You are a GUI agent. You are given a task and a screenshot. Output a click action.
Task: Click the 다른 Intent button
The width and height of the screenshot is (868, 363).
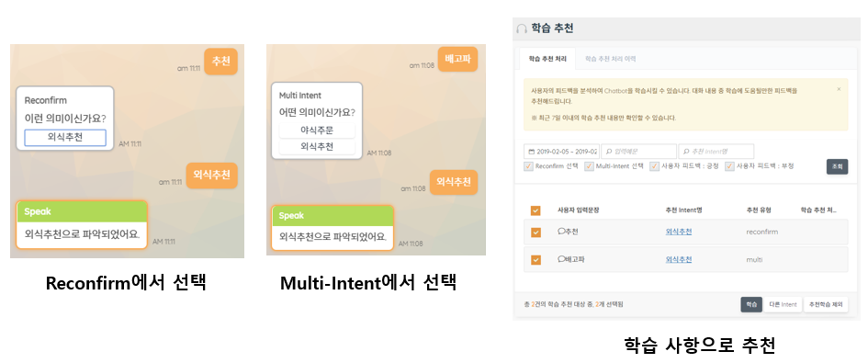[x=783, y=304]
